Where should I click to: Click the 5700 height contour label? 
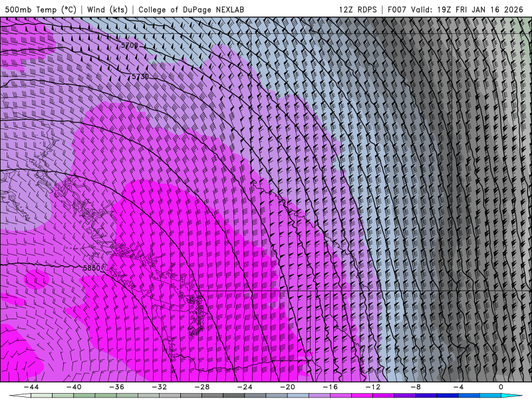coord(130,45)
